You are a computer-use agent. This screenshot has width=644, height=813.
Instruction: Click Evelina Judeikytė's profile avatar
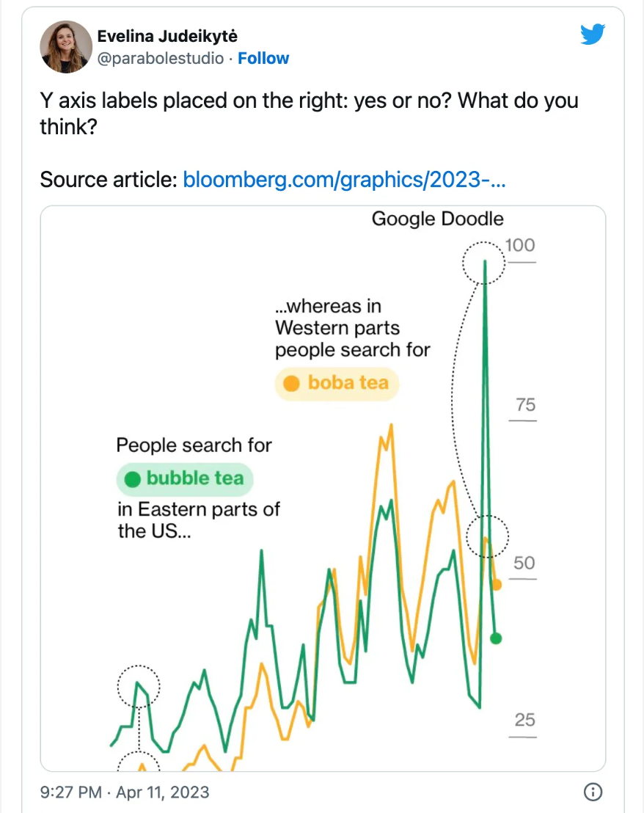(66, 47)
